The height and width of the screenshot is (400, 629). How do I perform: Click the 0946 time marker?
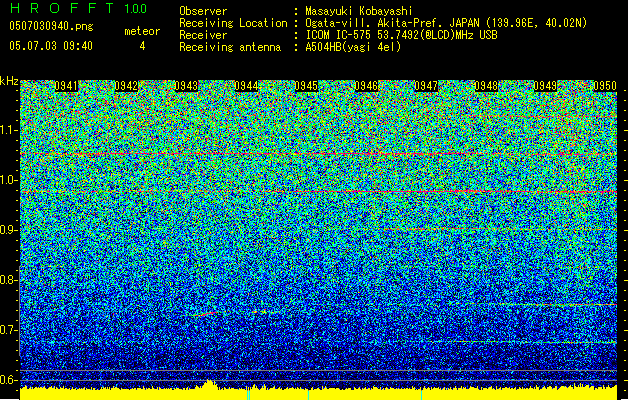pyautogui.click(x=366, y=86)
